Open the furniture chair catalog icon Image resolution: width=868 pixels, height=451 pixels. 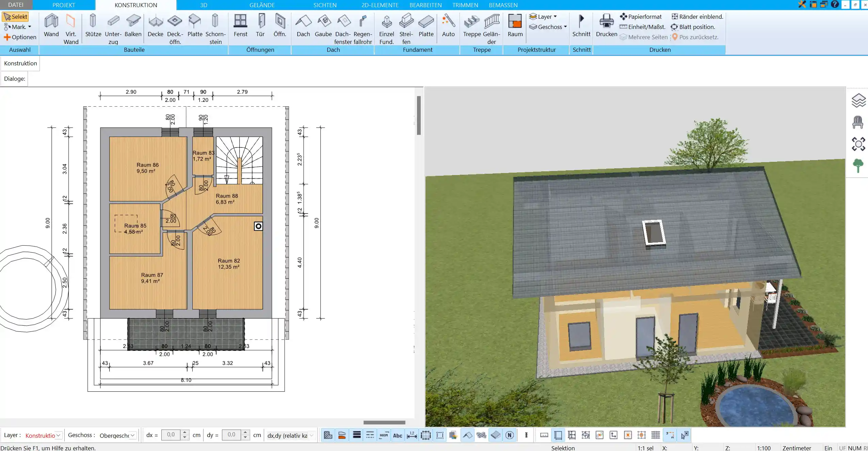[858, 122]
